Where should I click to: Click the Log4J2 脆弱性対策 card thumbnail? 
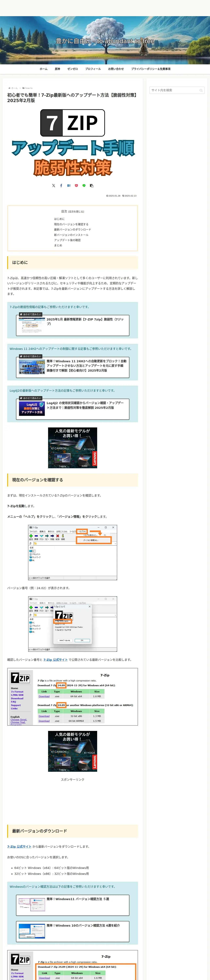(32, 409)
